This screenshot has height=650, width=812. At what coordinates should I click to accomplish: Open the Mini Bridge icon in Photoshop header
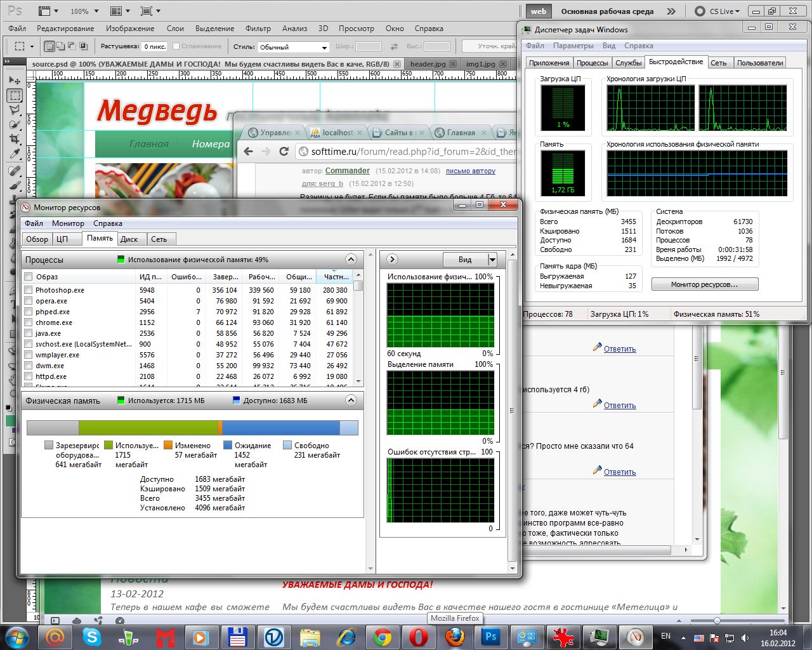tap(45, 11)
